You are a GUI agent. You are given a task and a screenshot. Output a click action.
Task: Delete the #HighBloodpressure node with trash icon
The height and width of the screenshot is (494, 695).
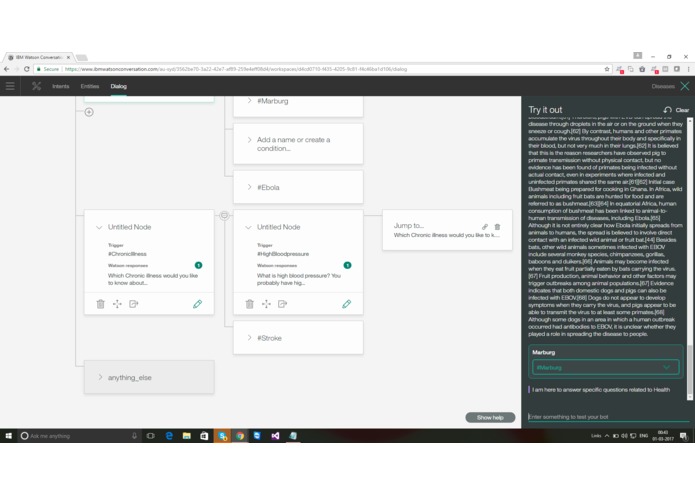[x=250, y=304]
